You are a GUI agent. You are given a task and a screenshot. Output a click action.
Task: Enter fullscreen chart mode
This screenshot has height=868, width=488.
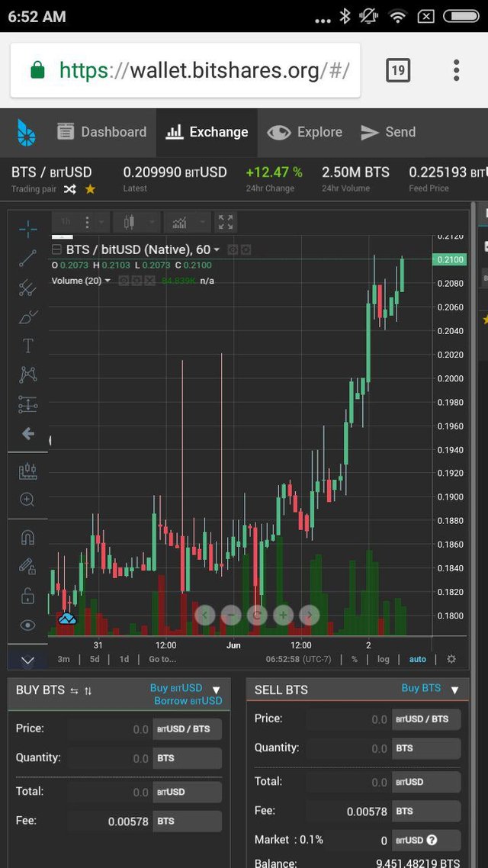tap(226, 222)
